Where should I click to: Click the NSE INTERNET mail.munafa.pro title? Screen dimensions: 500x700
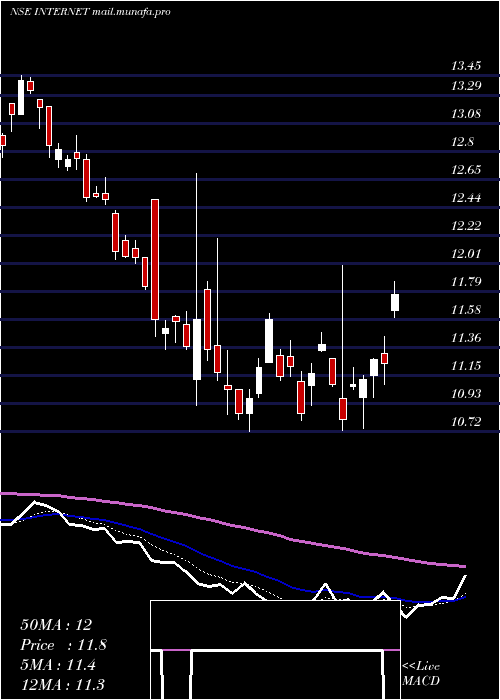[90, 12]
